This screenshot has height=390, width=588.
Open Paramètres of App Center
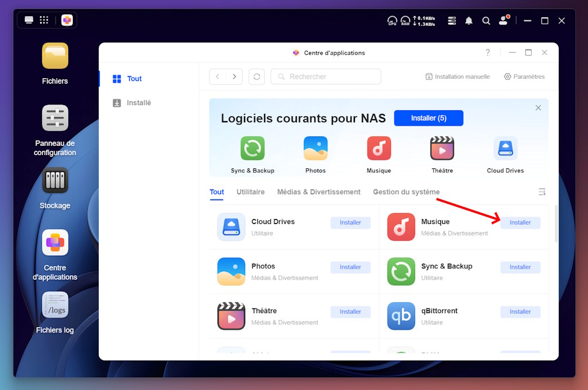[x=524, y=76]
